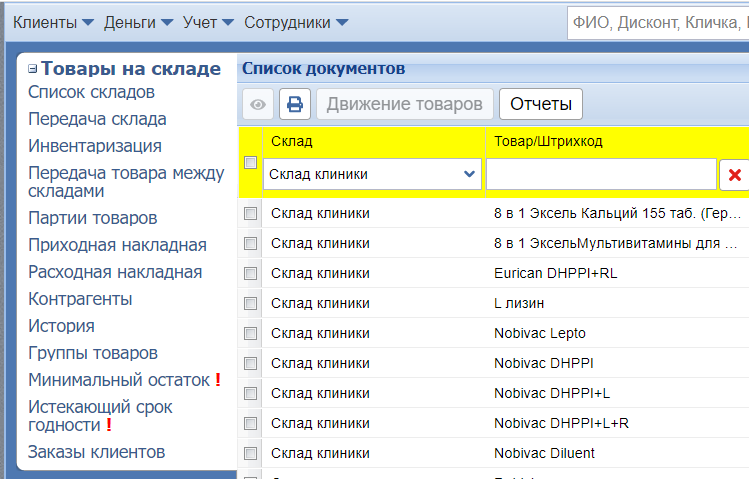The image size is (749, 479).
Task: Expand the Клиенты menu
Action: 53,22
